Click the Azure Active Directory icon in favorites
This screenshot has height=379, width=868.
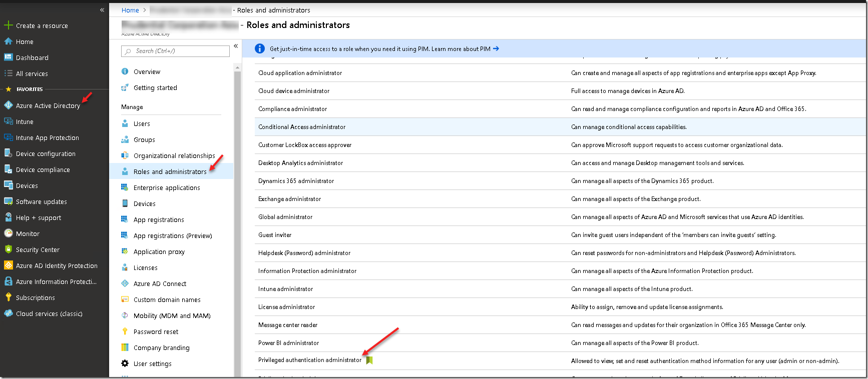tap(8, 105)
